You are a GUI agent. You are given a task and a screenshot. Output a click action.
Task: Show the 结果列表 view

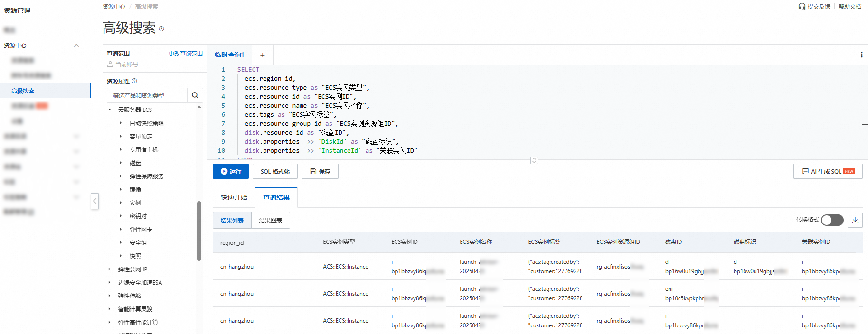pos(232,220)
